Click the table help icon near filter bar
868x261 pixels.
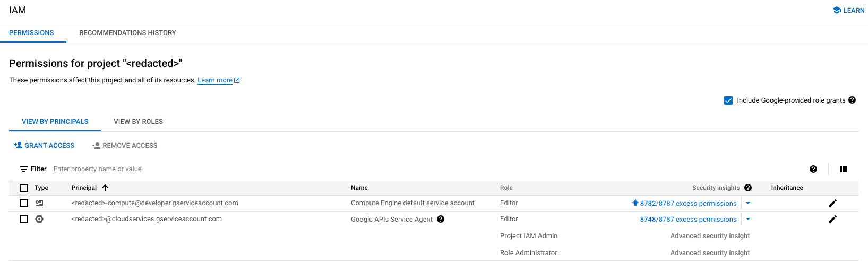pos(813,169)
